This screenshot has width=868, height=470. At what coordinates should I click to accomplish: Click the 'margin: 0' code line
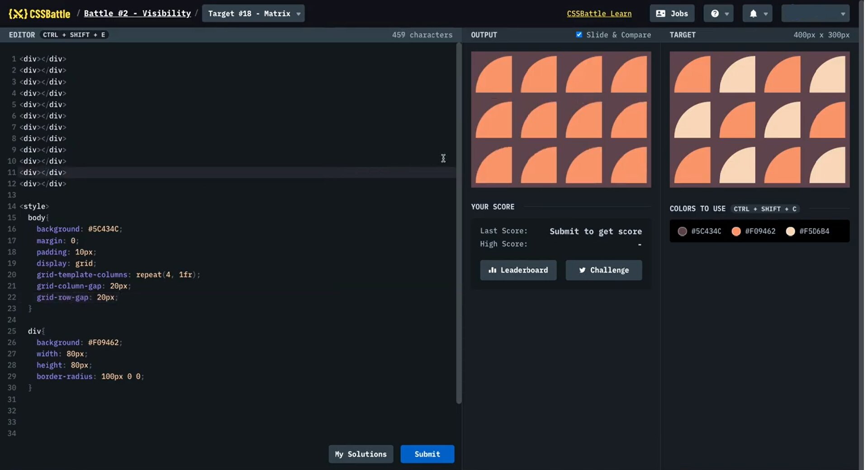tap(57, 241)
